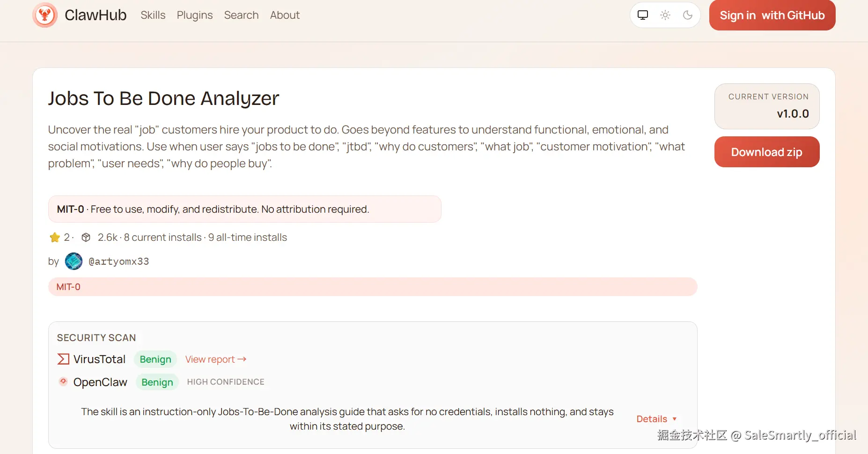Click the package downloads cube icon
The height and width of the screenshot is (454, 868).
[86, 238]
